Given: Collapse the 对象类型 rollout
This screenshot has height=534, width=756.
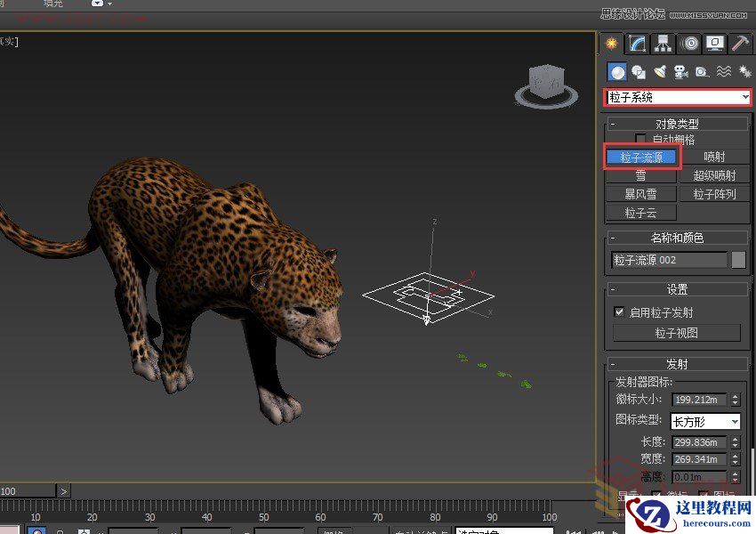Looking at the screenshot, I should pyautogui.click(x=677, y=124).
